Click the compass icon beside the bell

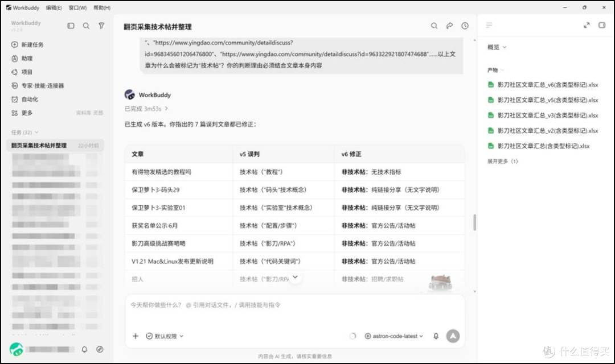pyautogui.click(x=100, y=349)
